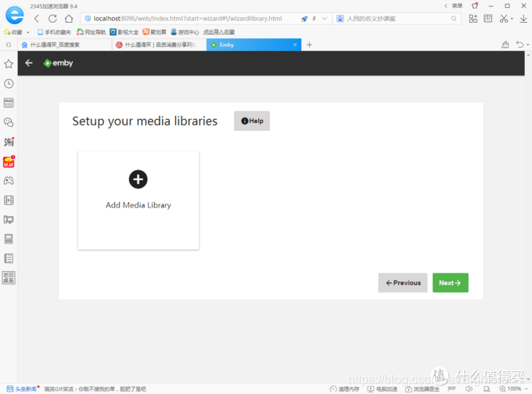This screenshot has width=532, height=394.
Task: Proceed with the green Next button
Action: pyautogui.click(x=450, y=283)
